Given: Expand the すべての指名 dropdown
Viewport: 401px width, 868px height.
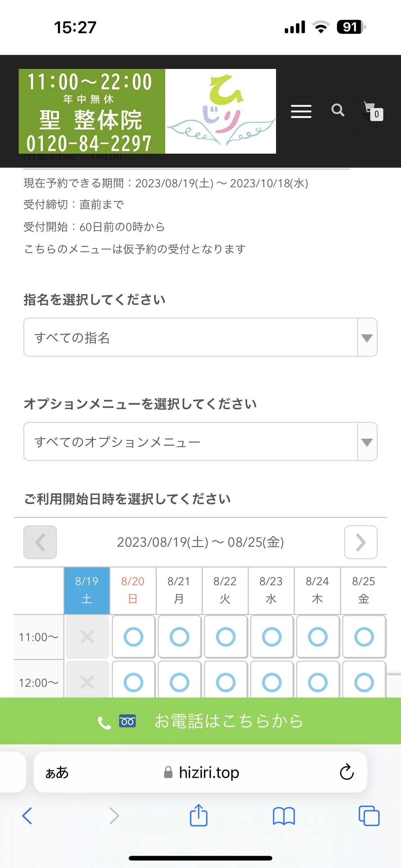Looking at the screenshot, I should click(200, 337).
